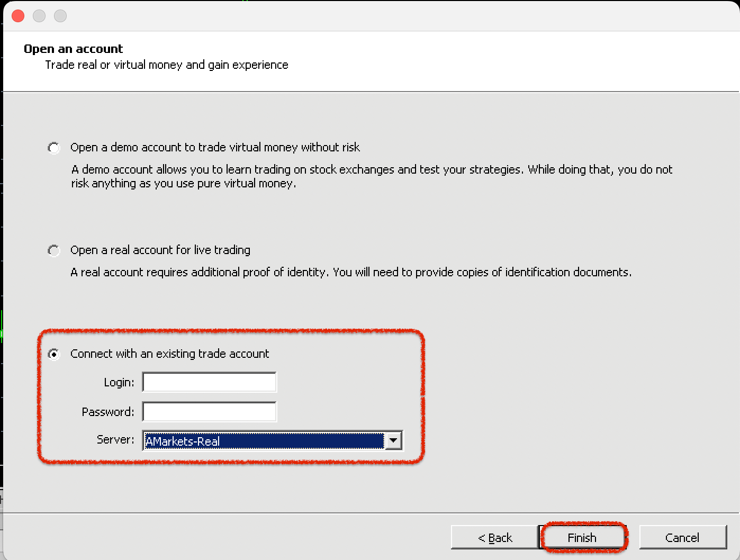Click the "Open an account" heading

[x=73, y=49]
